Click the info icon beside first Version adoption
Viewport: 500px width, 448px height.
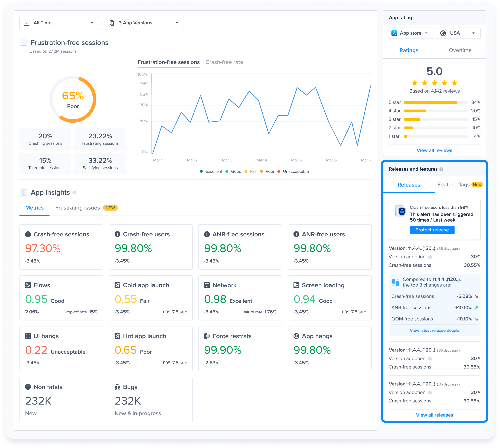point(430,257)
